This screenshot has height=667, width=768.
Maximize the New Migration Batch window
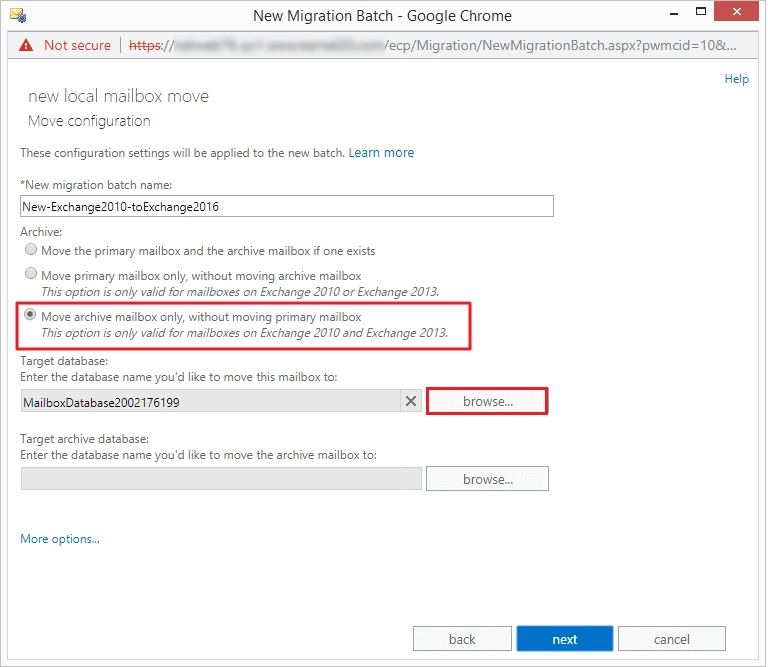pyautogui.click(x=701, y=12)
